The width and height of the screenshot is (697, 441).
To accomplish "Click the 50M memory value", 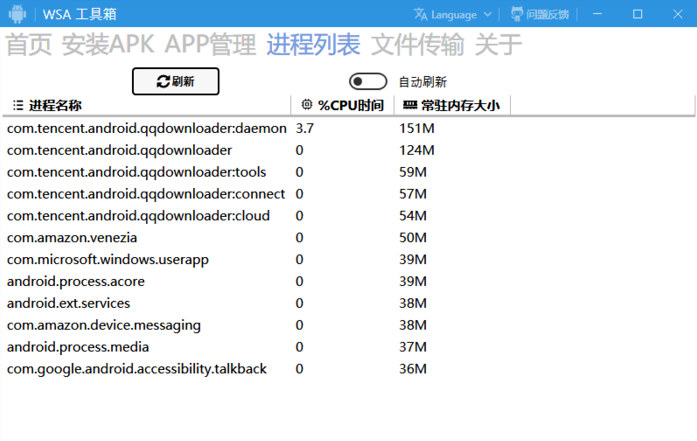I will [413, 237].
